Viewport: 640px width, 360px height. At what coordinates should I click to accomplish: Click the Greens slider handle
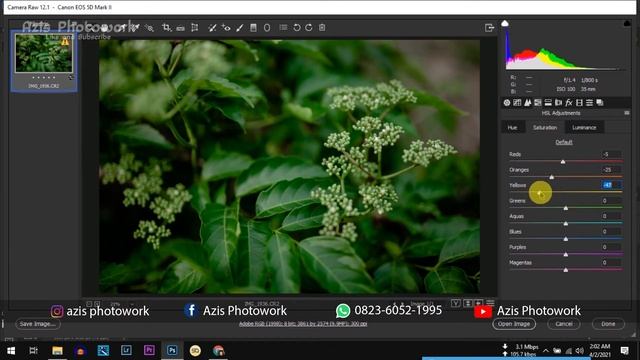click(566, 208)
